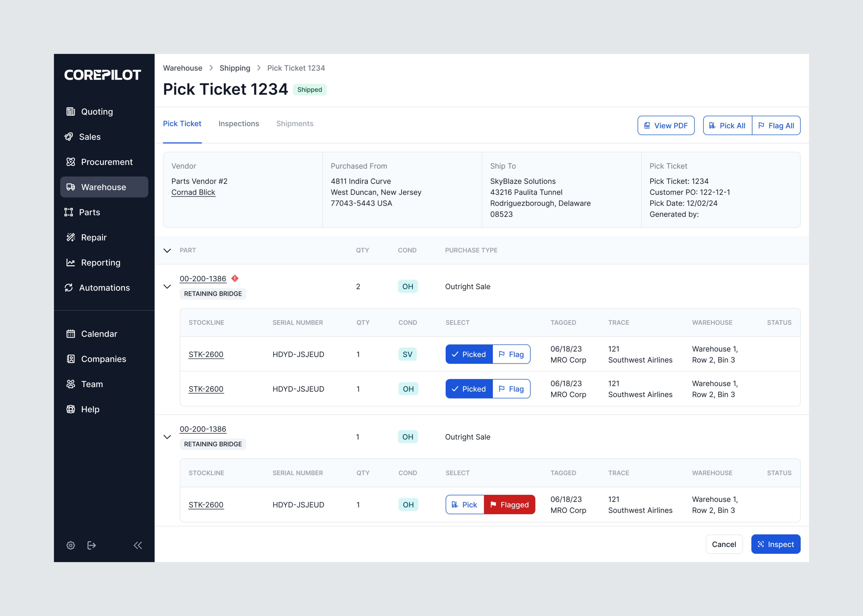Open the Cornad Blick vendor contact link
The height and width of the screenshot is (616, 863).
[193, 192]
